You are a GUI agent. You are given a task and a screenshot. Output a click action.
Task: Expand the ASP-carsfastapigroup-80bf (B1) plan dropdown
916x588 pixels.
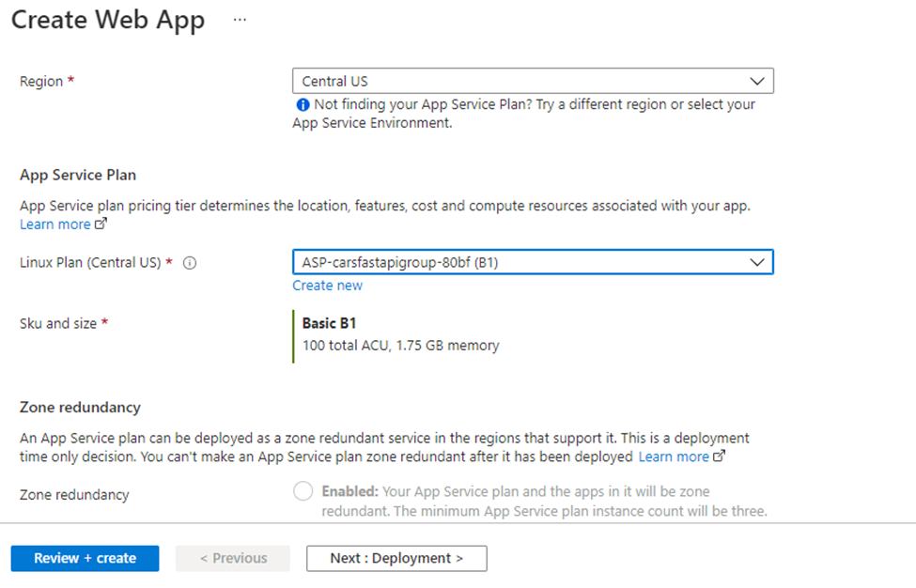click(x=533, y=262)
